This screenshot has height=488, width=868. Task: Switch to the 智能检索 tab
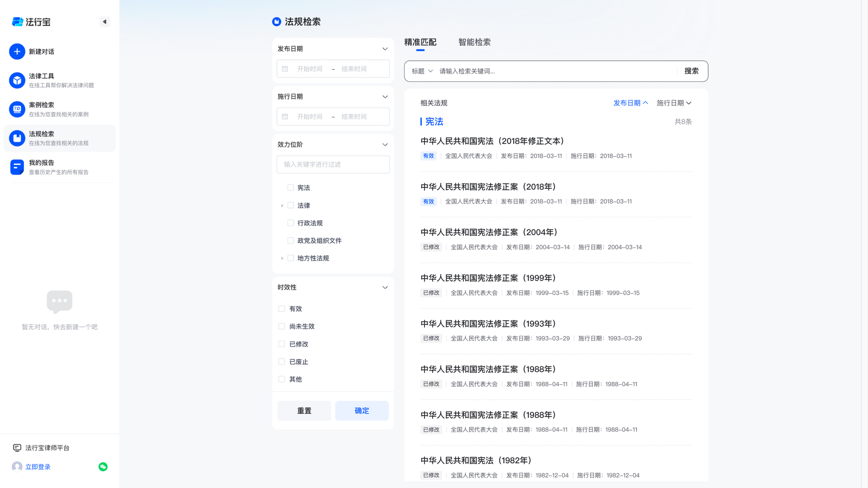(474, 42)
